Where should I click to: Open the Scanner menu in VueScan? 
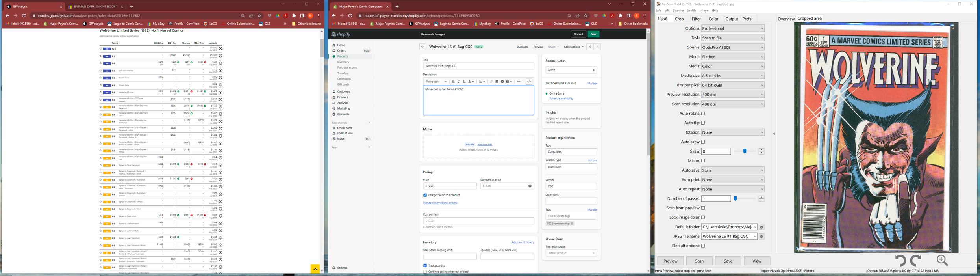678,11
